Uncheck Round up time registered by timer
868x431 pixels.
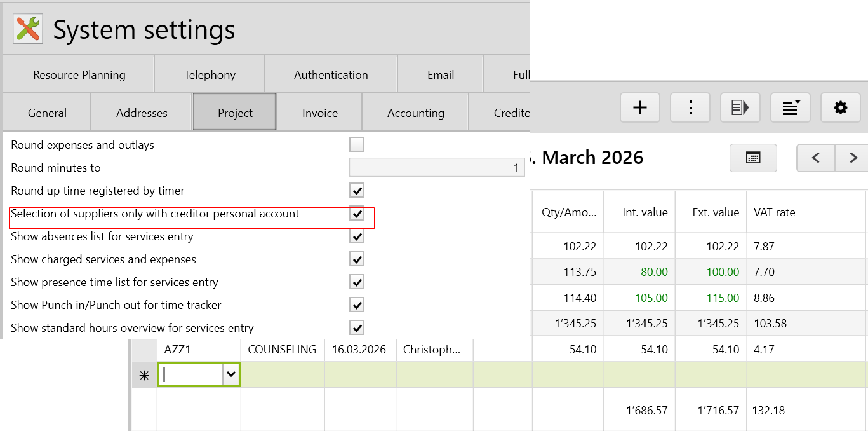click(x=357, y=191)
